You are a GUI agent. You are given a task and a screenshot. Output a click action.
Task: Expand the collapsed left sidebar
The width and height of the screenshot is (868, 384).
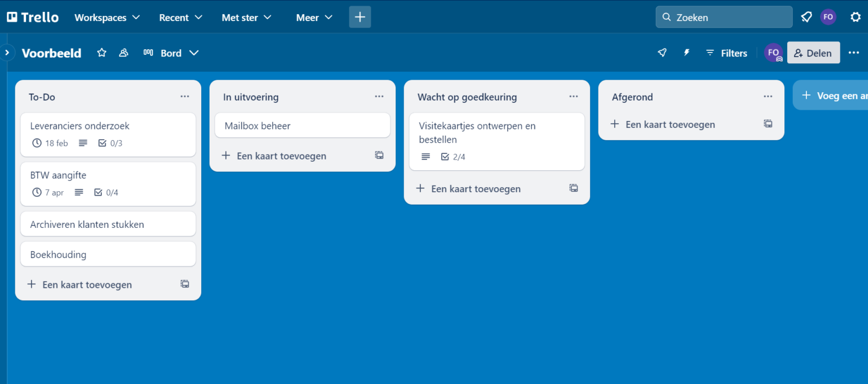point(7,53)
